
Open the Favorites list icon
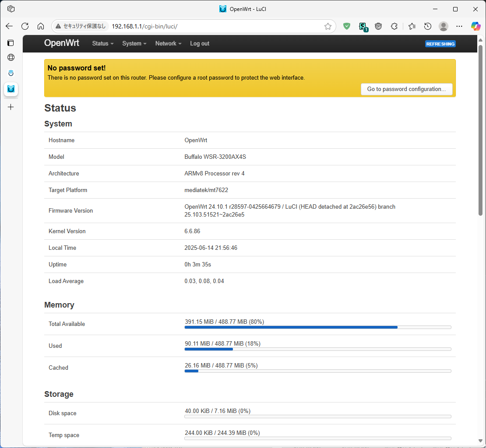412,26
